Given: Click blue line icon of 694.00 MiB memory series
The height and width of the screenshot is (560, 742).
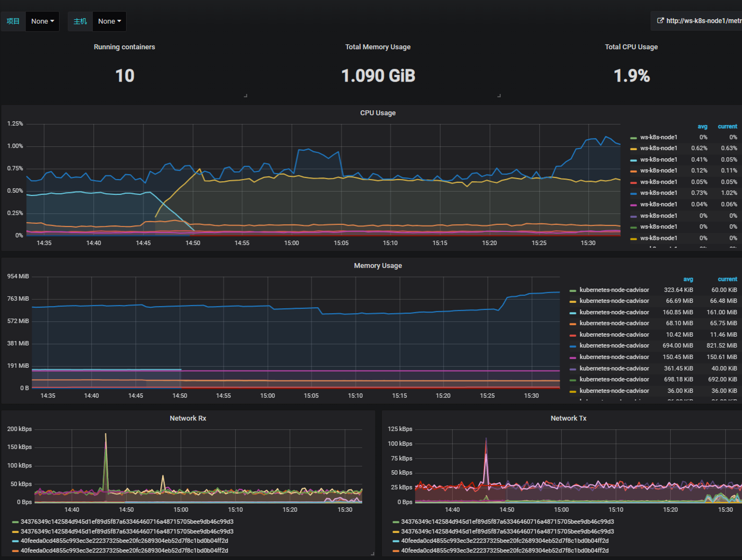Looking at the screenshot, I should 573,346.
